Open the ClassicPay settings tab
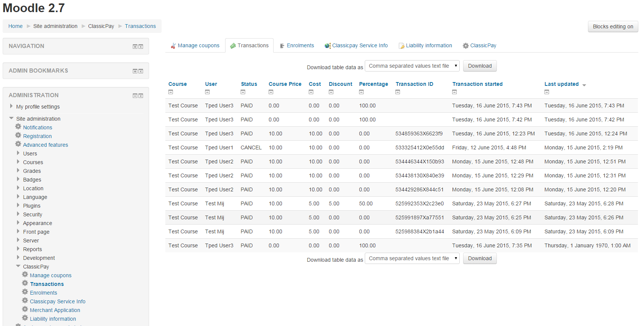 479,45
